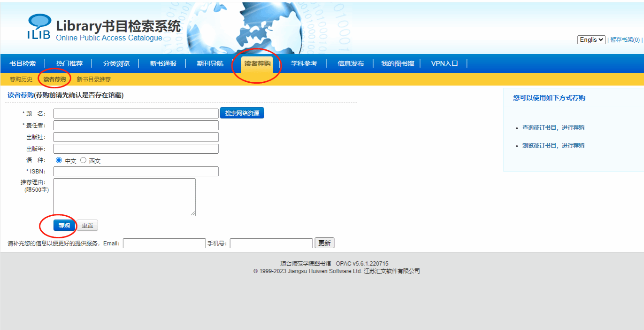Open the 热门推荐 menu tab

69,64
